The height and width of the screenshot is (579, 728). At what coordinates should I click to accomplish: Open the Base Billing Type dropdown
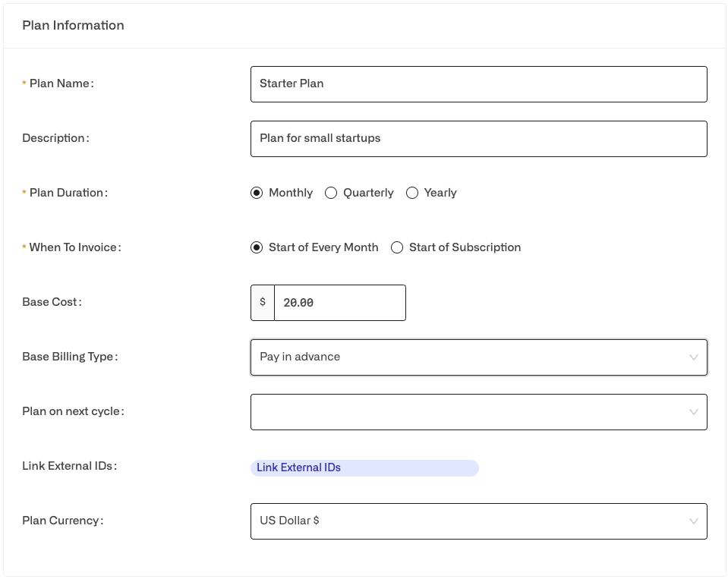coord(479,357)
